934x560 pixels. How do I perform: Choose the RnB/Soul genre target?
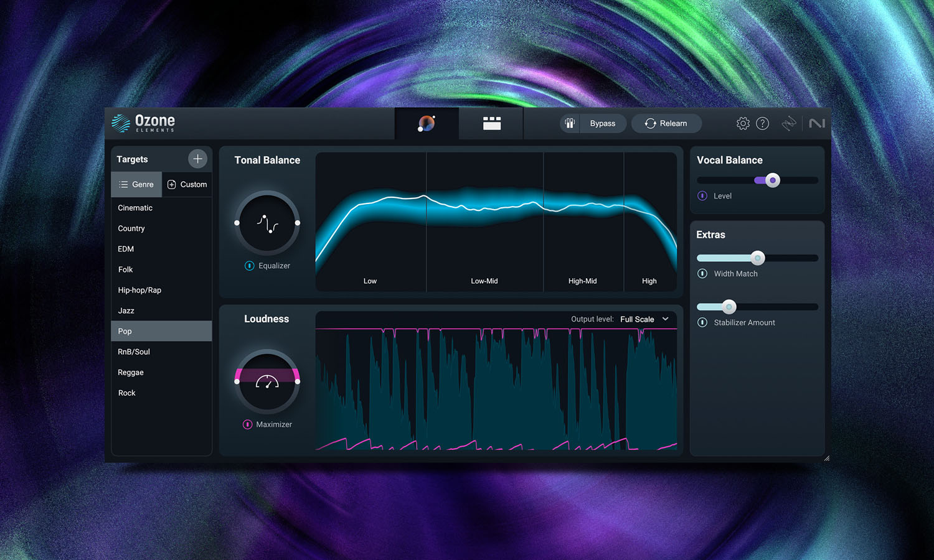point(161,352)
